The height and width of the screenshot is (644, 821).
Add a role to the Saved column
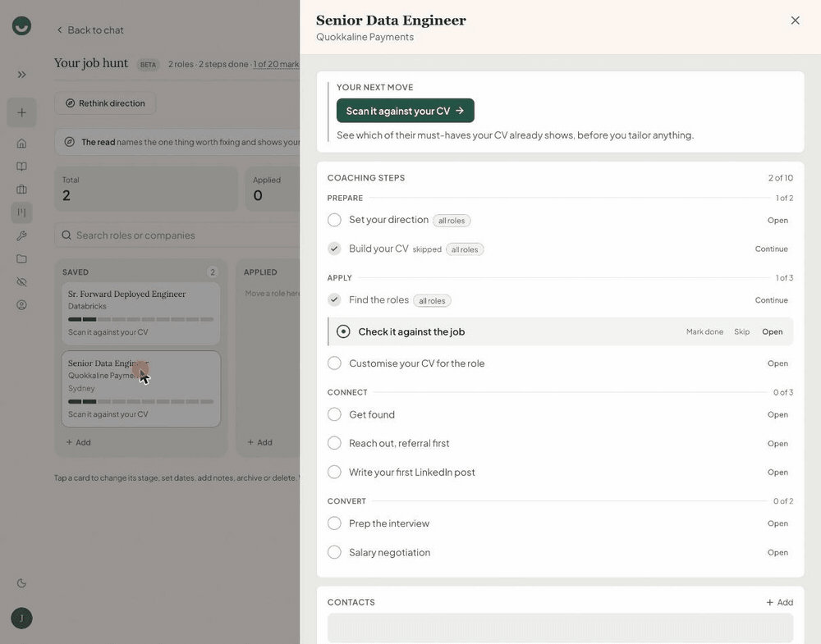[x=79, y=442]
